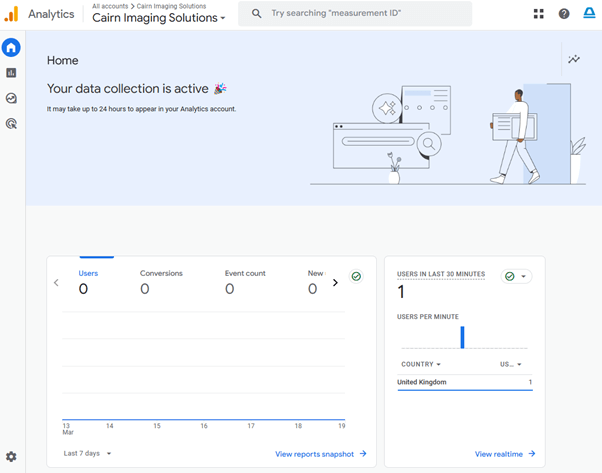Screen dimensions: 602x473
Task: Open the realtime card checkmark dropdown
Action: (x=516, y=276)
